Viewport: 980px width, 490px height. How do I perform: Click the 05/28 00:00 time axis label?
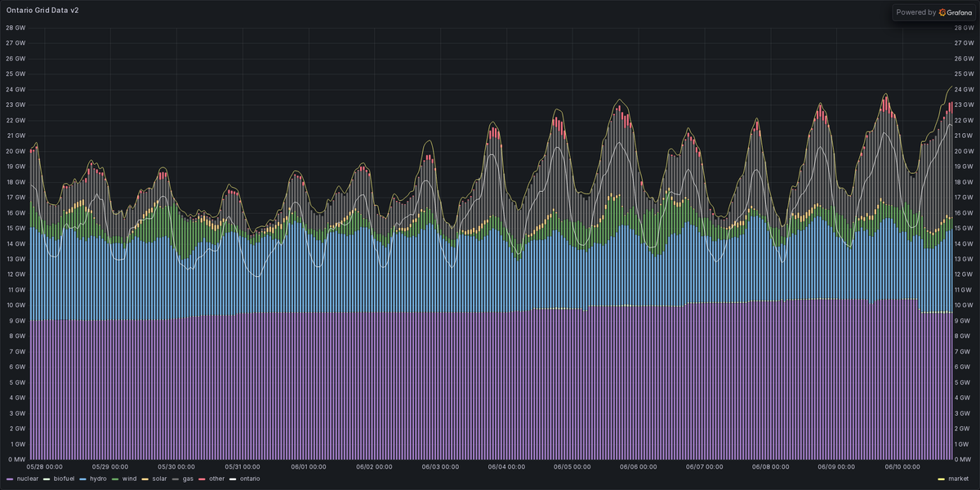46,467
